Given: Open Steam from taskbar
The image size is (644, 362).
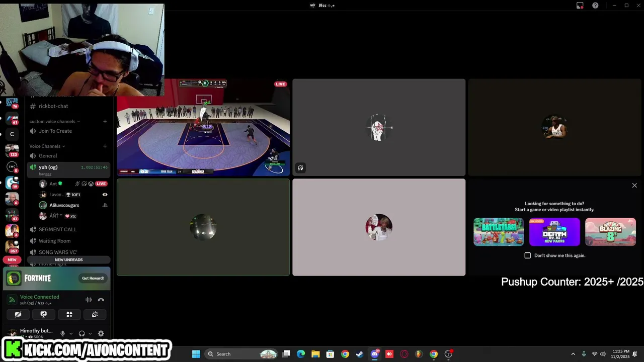Looking at the screenshot, I should point(360,354).
